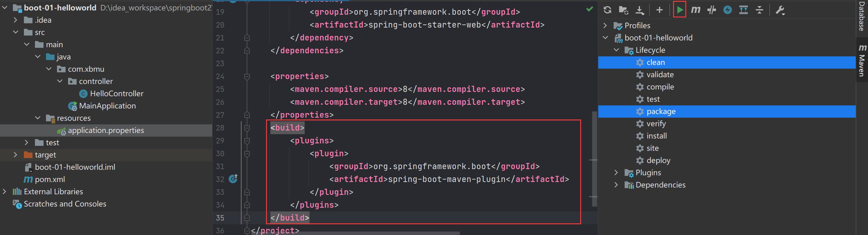868x235 pixels.
Task: Select the test lifecycle goal
Action: [x=727, y=99]
